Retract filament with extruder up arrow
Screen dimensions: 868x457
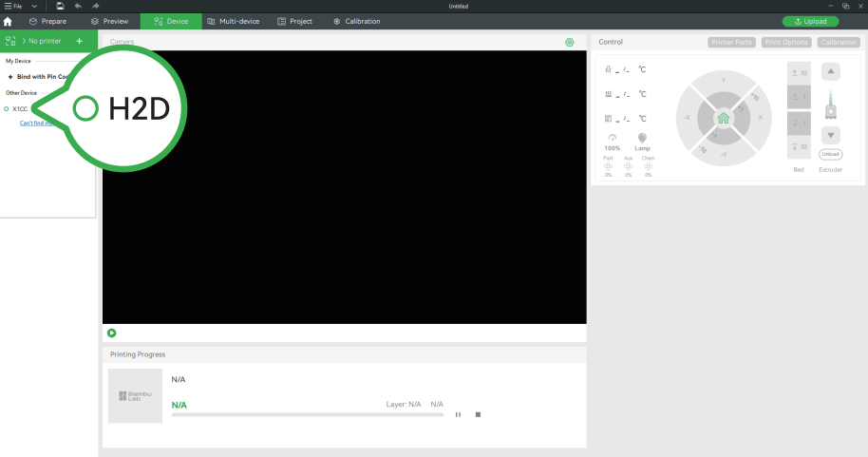click(830, 71)
